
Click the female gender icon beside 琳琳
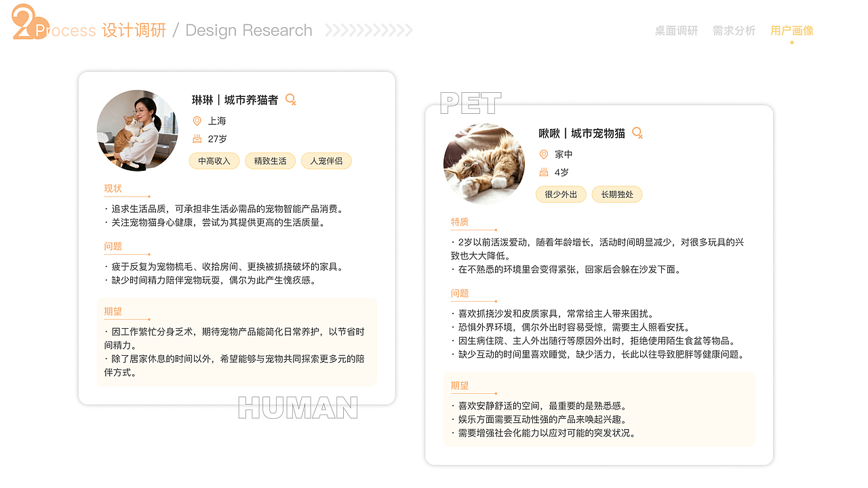click(291, 100)
